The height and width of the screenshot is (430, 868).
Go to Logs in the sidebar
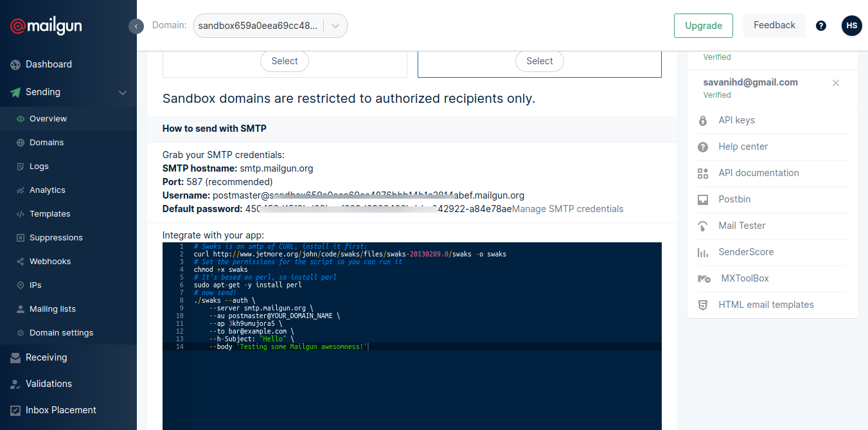(39, 166)
